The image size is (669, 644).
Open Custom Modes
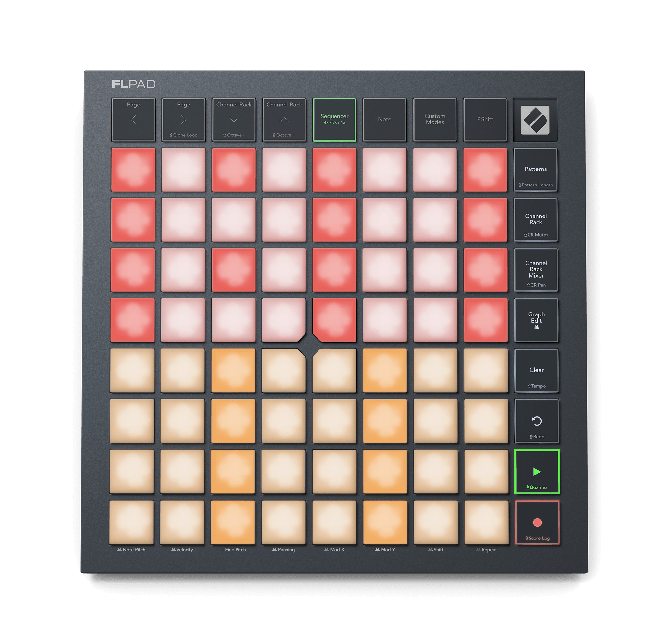tap(435, 120)
